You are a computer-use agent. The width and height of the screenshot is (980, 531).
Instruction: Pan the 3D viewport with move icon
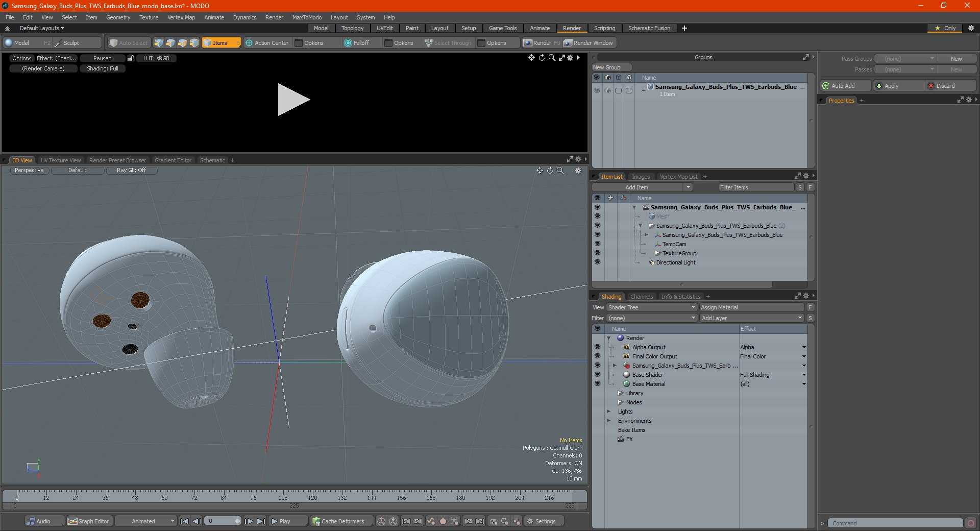(x=540, y=171)
